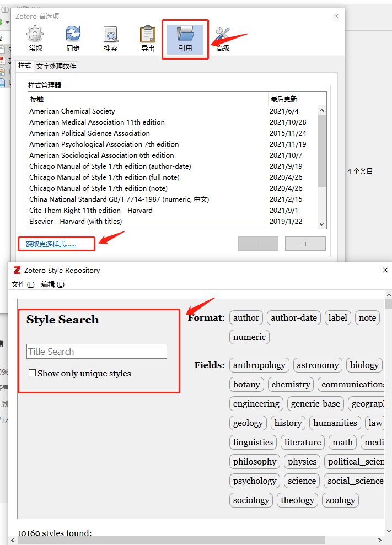Image resolution: width=392 pixels, height=545 pixels.
Task: Filter by label format
Action: [x=338, y=317]
